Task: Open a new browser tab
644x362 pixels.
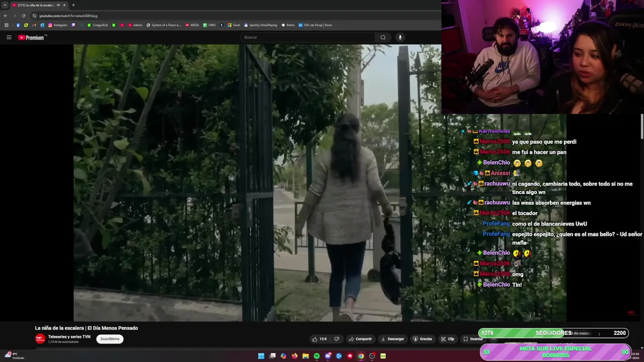Action: (x=73, y=5)
